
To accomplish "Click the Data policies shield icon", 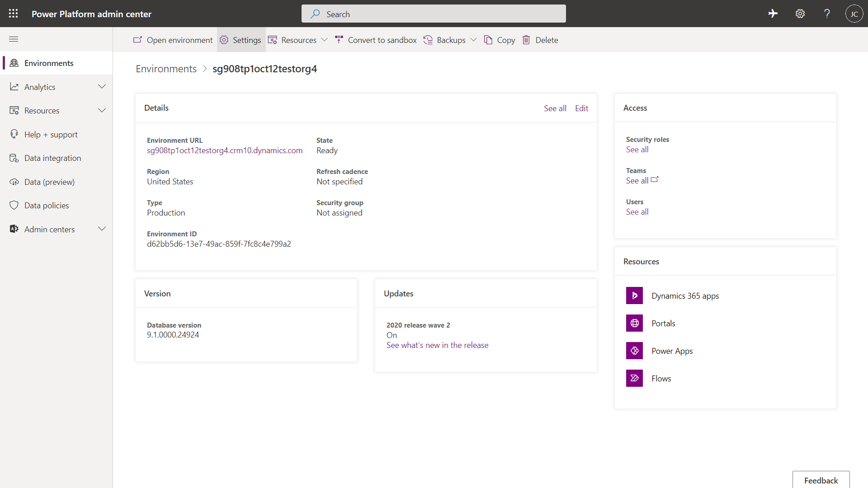I will click(x=14, y=205).
